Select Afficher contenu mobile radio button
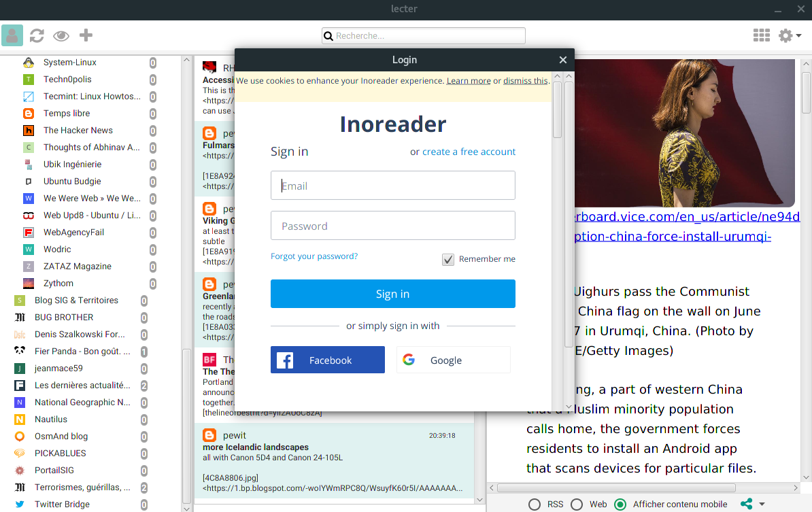The width and height of the screenshot is (812, 512). [620, 505]
